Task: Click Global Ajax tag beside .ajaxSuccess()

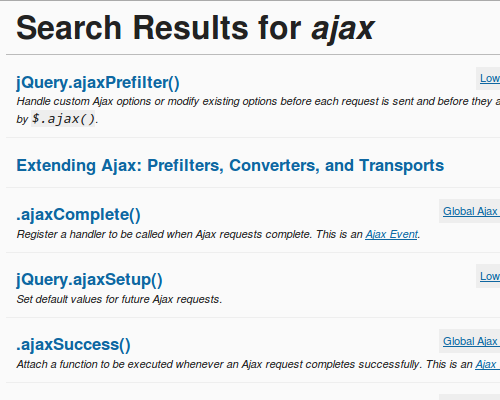Action: click(470, 341)
